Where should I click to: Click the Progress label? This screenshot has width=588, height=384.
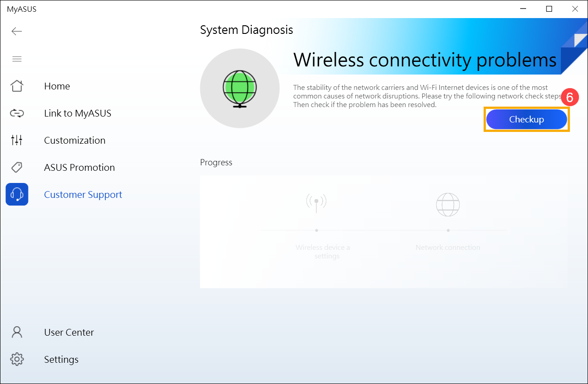pos(216,162)
